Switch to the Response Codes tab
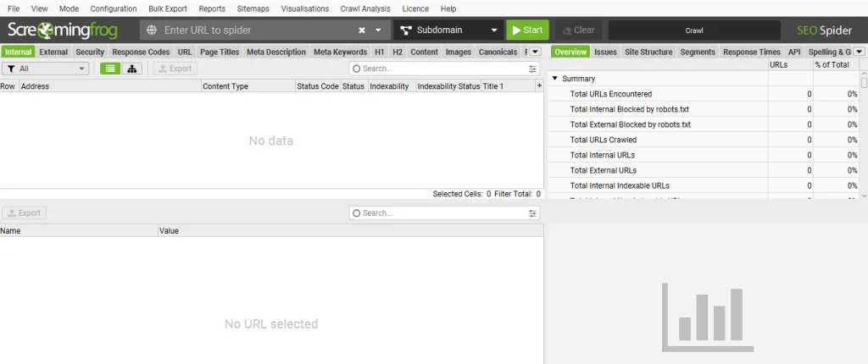868x364 pixels. 141,52
